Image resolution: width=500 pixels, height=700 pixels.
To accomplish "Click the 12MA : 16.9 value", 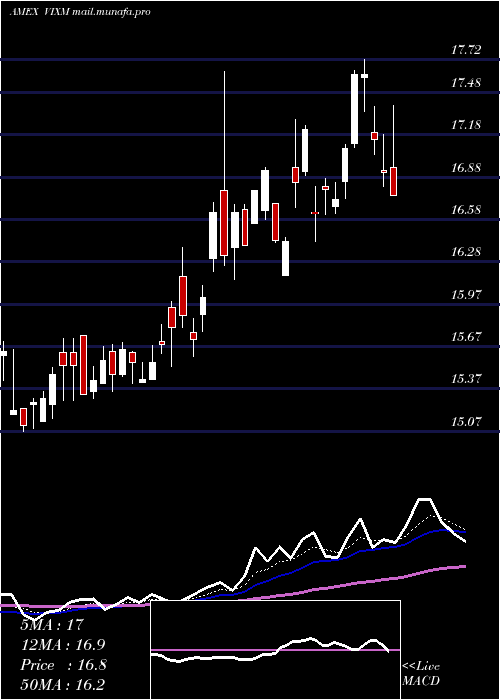I will (63, 645).
